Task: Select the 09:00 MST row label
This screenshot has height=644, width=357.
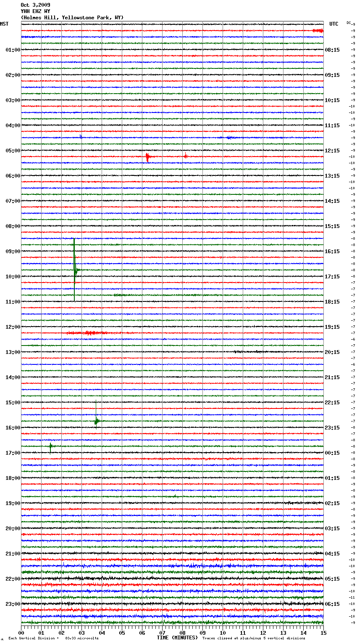Action: pyautogui.click(x=13, y=251)
